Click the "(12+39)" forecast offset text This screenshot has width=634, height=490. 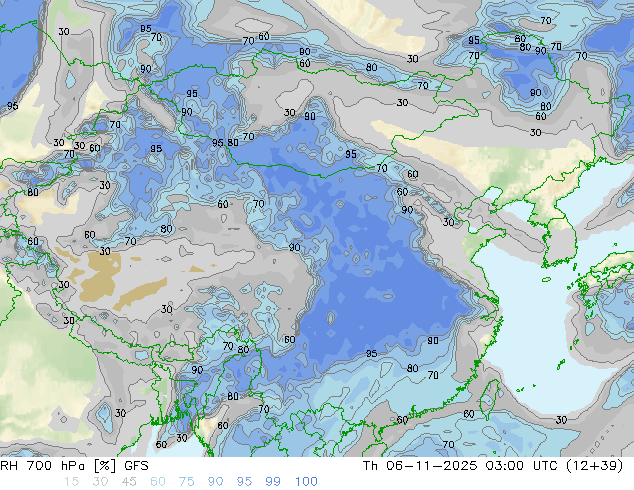tap(594, 466)
